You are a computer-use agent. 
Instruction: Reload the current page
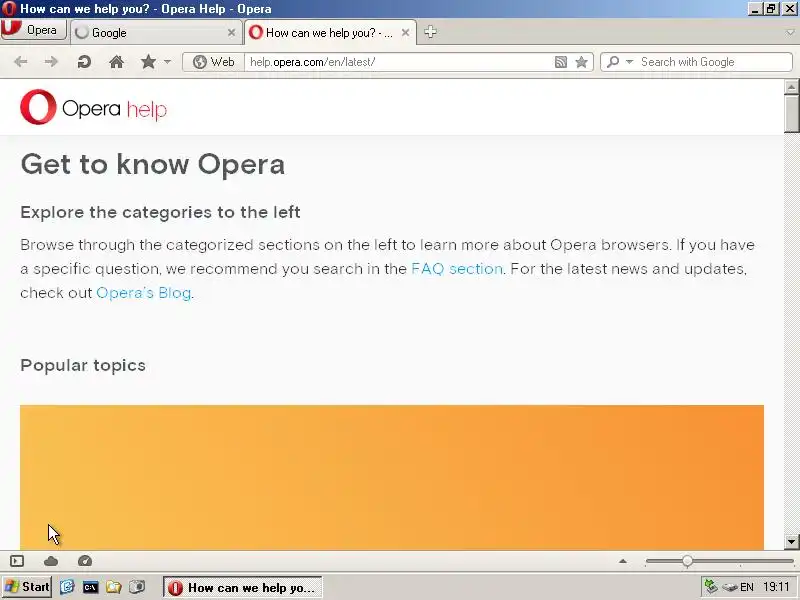pos(84,62)
